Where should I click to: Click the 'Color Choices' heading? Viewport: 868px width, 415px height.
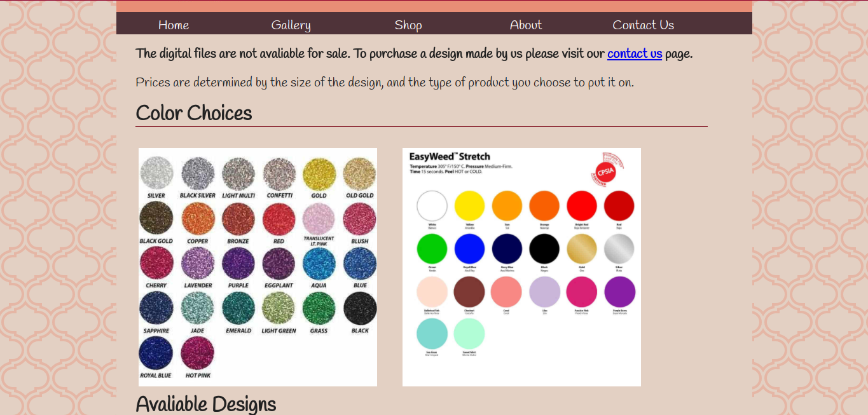coord(194,113)
